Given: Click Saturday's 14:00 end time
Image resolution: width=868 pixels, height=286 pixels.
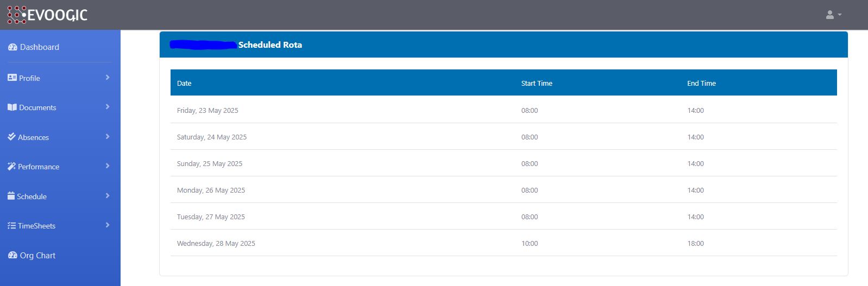Looking at the screenshot, I should (695, 137).
